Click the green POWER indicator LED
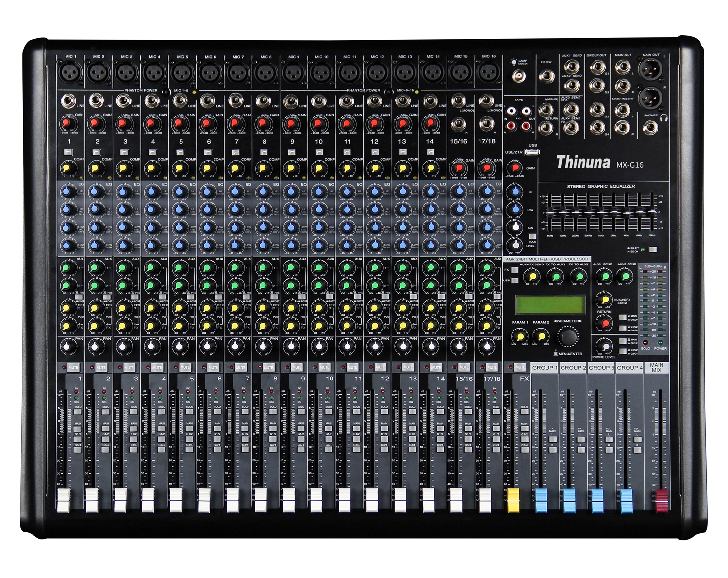728x578 pixels. 660,343
